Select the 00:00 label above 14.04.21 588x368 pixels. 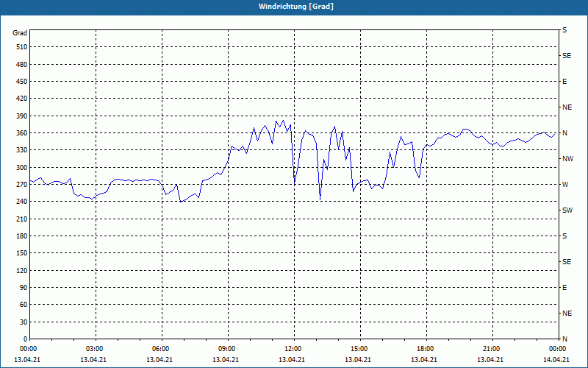[558, 349]
